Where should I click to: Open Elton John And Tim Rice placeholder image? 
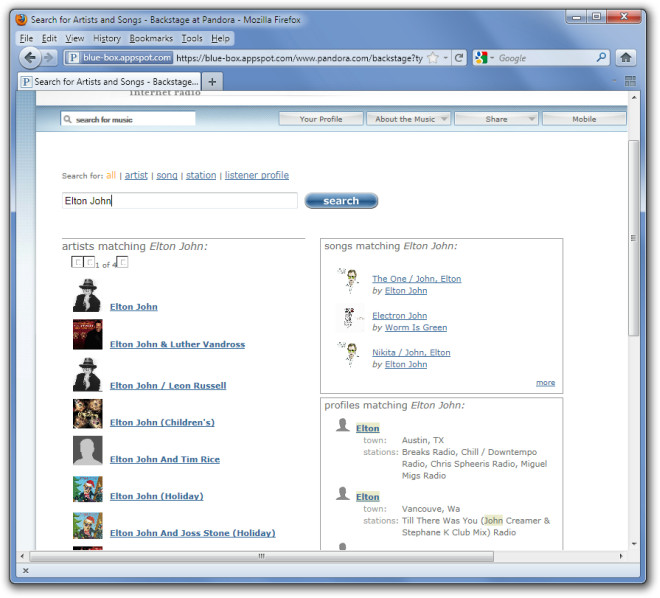[x=87, y=450]
